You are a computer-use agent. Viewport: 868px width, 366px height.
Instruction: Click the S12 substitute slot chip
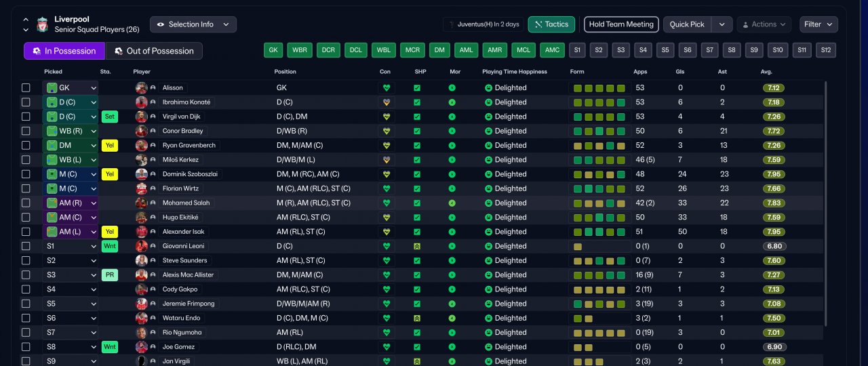tap(825, 50)
